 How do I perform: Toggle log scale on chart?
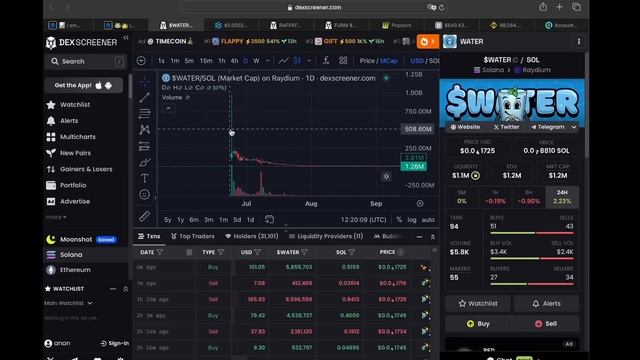click(412, 220)
